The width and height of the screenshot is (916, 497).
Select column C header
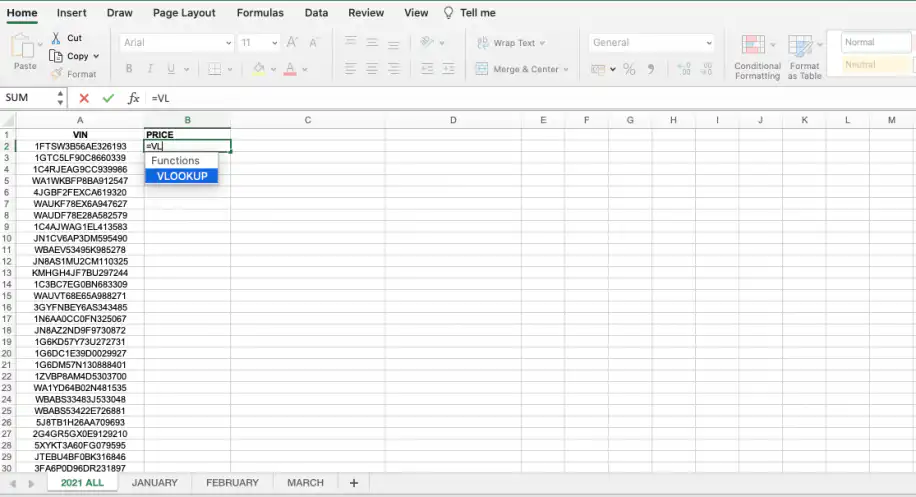(x=307, y=120)
